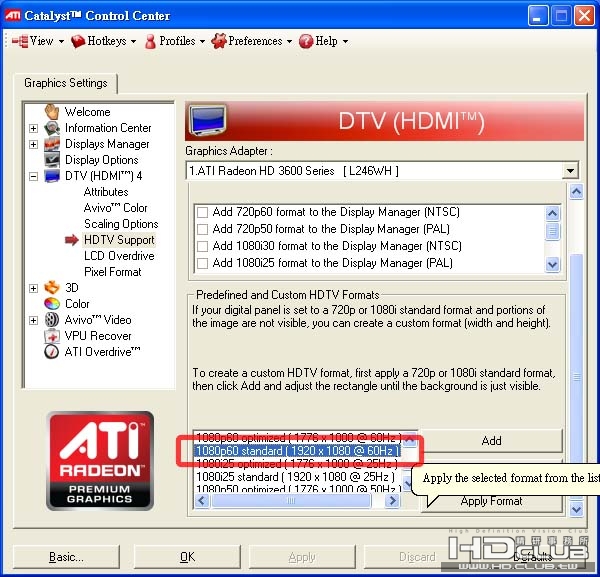The height and width of the screenshot is (577, 600).
Task: Click format list scroll-right arrow
Action: tap(392, 500)
